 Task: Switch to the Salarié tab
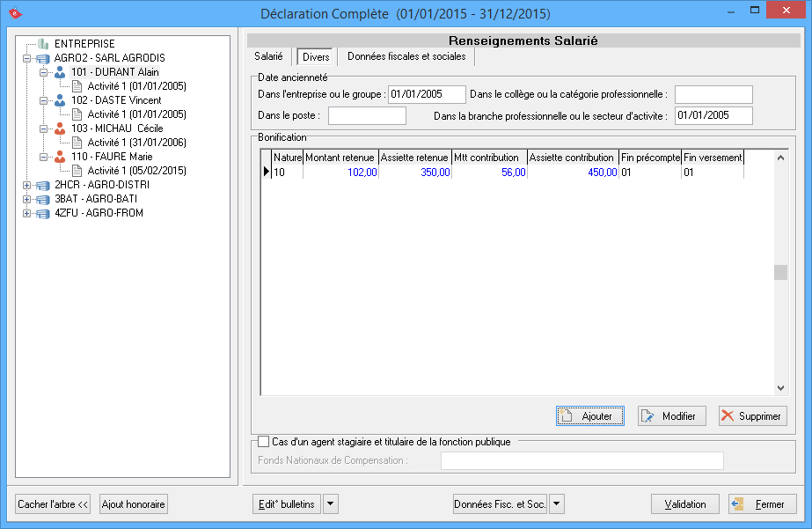[268, 56]
